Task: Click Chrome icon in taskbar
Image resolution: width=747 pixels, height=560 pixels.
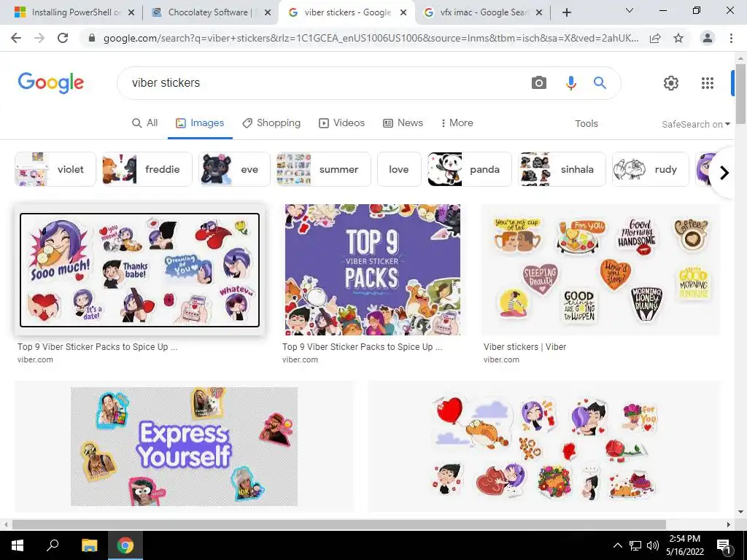Action: [x=125, y=545]
